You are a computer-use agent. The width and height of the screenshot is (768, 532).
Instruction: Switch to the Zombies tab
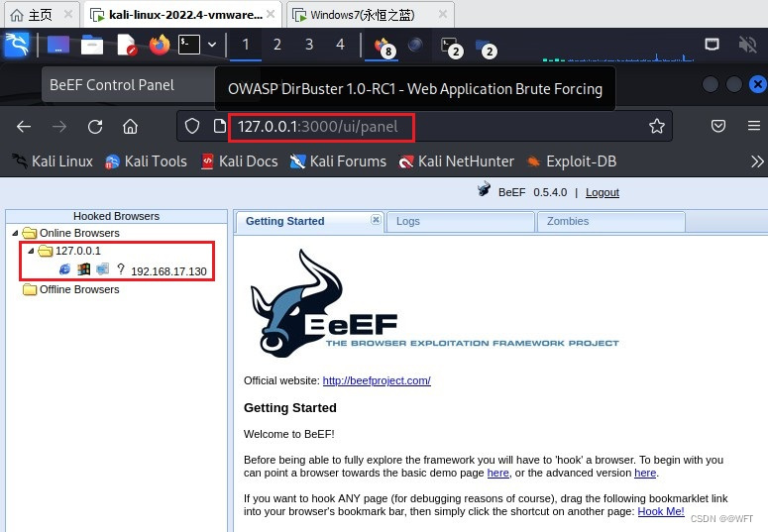pos(568,221)
